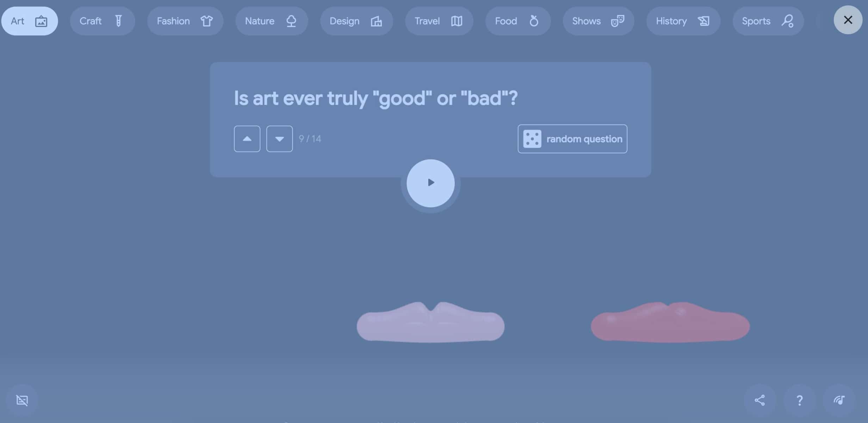
Task: Click question 9 of 14 indicator
Action: pyautogui.click(x=309, y=139)
